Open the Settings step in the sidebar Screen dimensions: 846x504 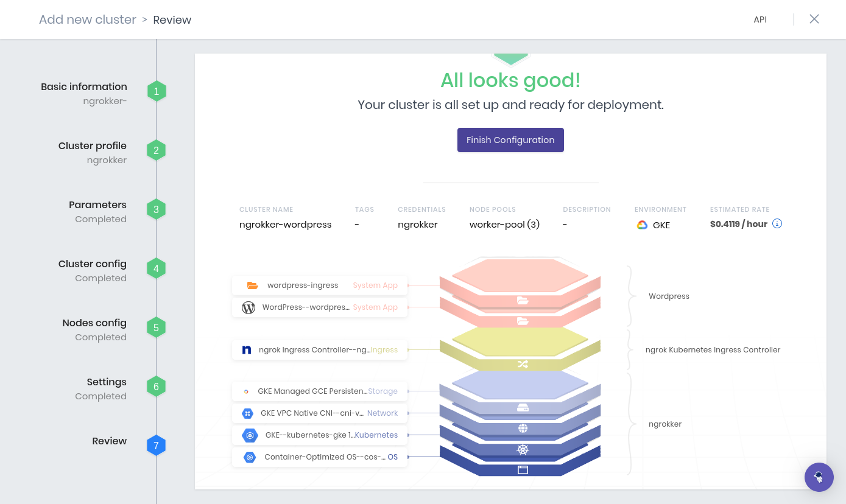click(107, 382)
